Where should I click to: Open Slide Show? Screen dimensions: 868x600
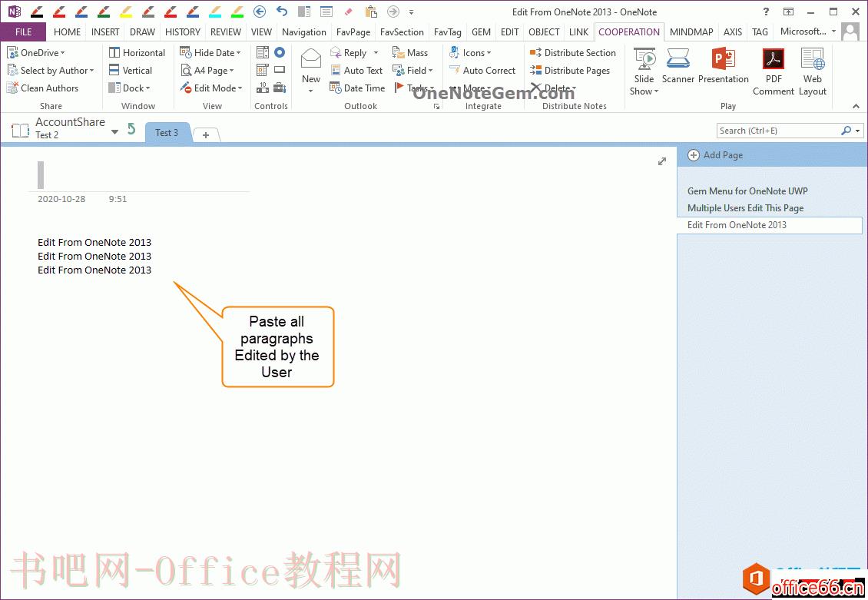point(644,72)
